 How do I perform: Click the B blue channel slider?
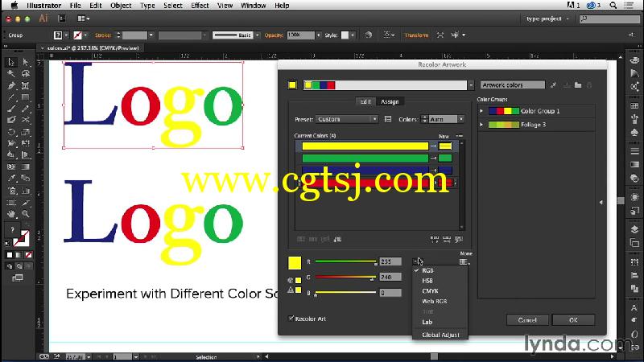pos(345,292)
